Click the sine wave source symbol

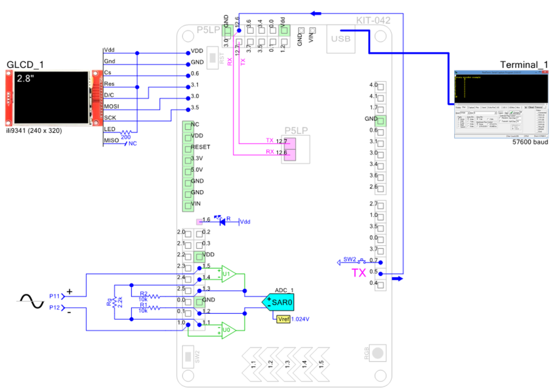pos(31,301)
